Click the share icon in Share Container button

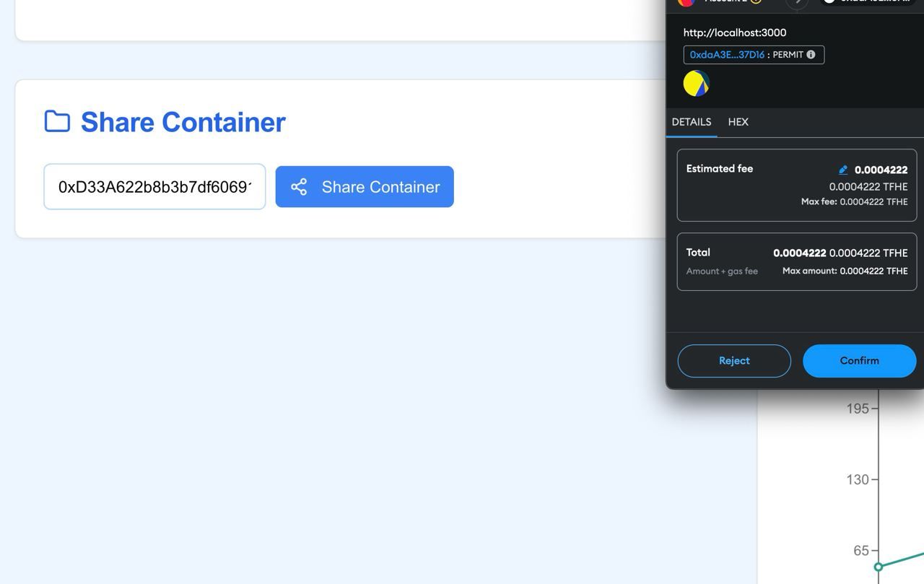[299, 187]
